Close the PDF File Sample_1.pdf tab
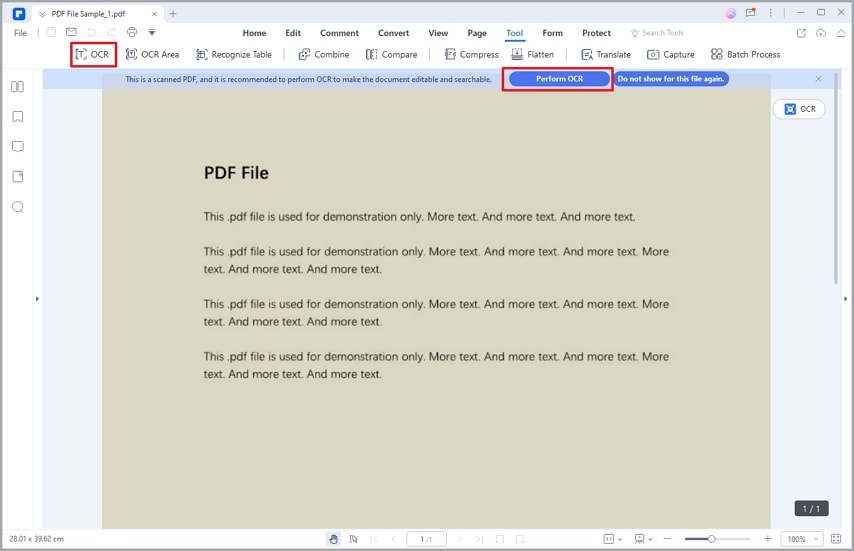The height and width of the screenshot is (551, 854). (154, 14)
